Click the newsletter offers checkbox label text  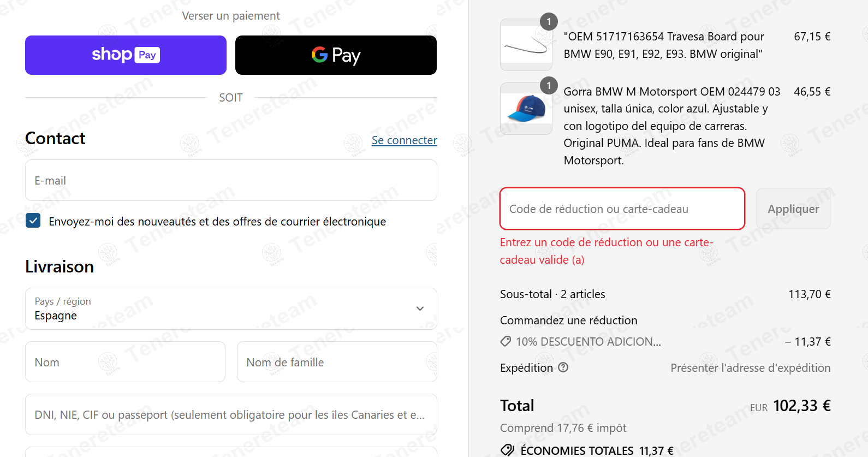[x=217, y=222]
